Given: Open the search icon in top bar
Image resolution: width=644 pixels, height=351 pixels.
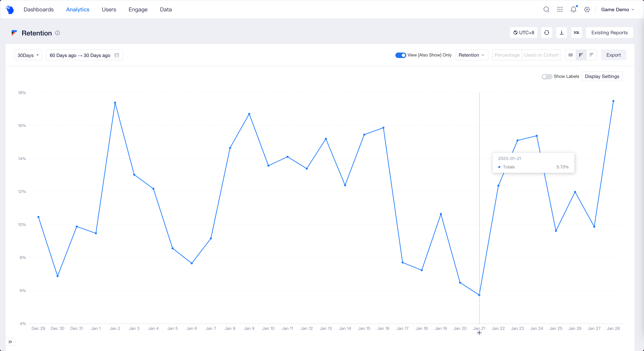Looking at the screenshot, I should [546, 9].
